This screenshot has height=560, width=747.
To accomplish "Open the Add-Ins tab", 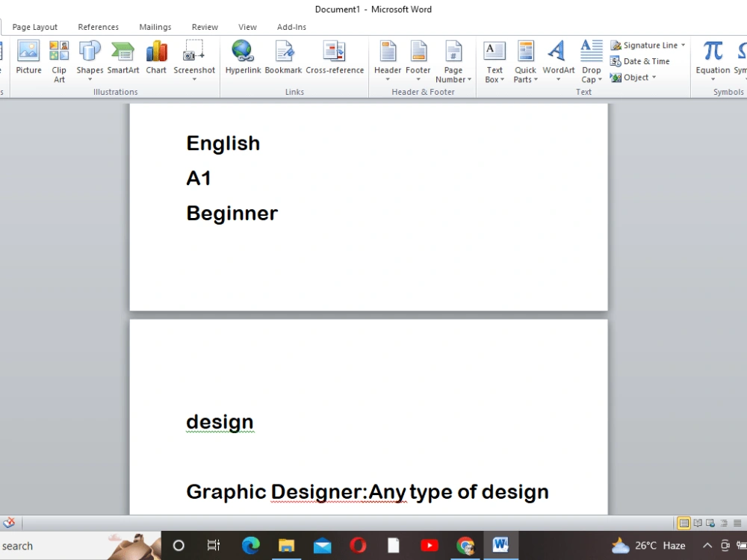I will point(291,27).
